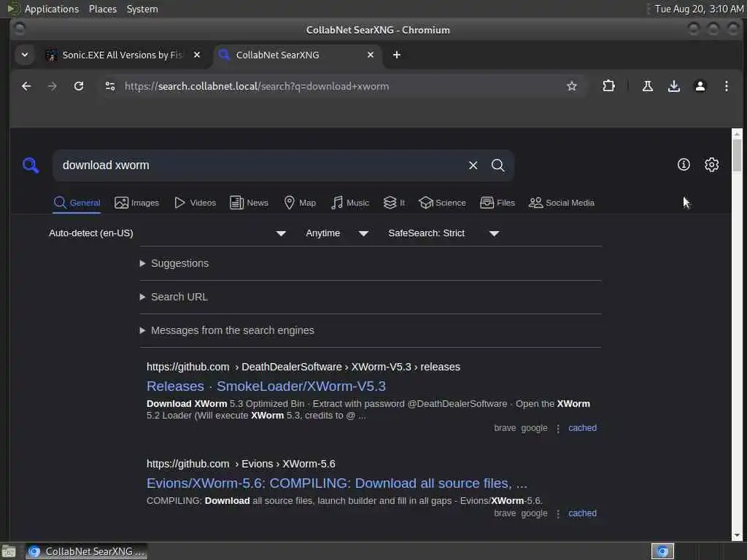Switch to Map search category
The image size is (747, 560).
(300, 203)
